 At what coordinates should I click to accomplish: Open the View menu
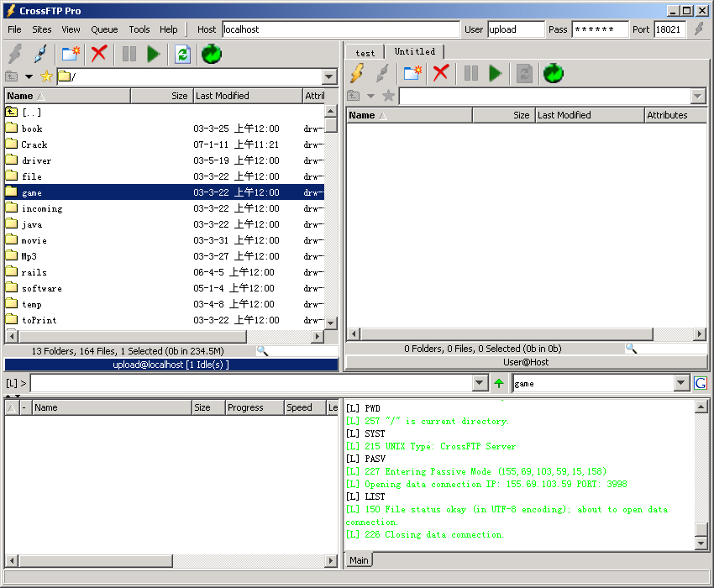71,29
